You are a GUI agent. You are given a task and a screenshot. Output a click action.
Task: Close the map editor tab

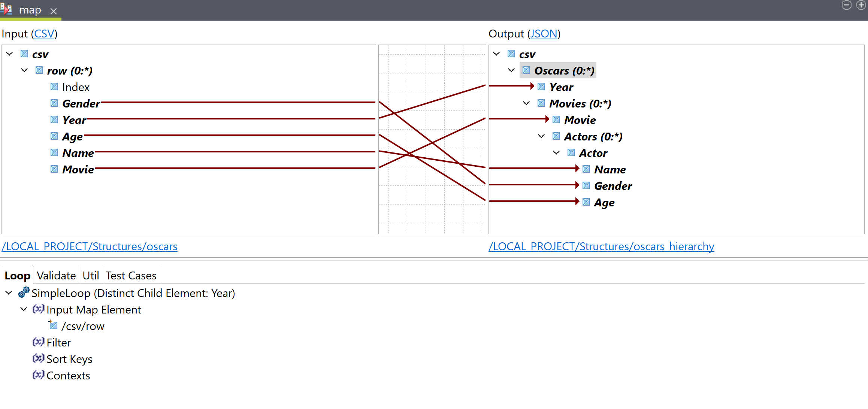click(x=54, y=11)
